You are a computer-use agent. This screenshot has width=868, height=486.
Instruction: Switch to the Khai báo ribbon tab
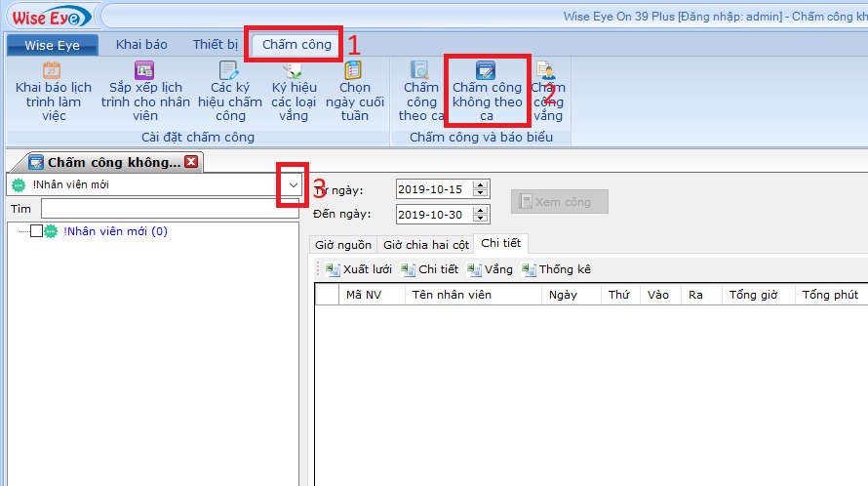click(141, 45)
